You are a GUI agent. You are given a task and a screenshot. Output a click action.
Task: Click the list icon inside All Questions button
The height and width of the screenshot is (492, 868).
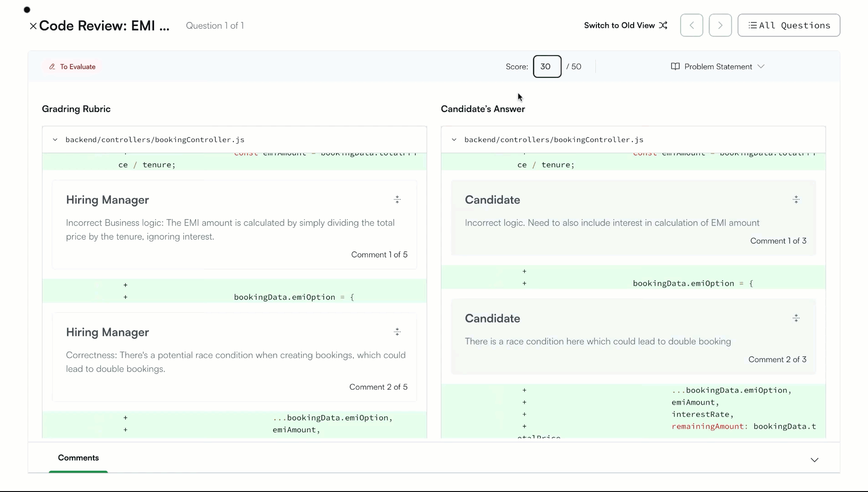coord(752,26)
